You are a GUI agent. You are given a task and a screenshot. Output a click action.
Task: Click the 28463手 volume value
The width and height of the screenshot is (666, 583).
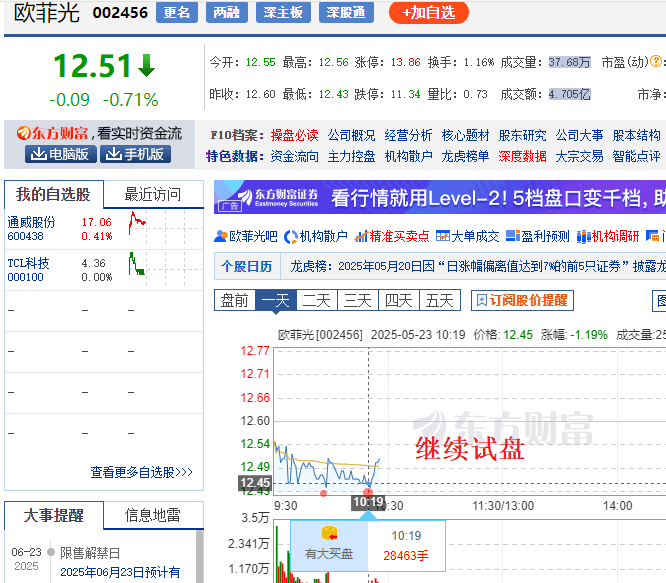(x=406, y=555)
